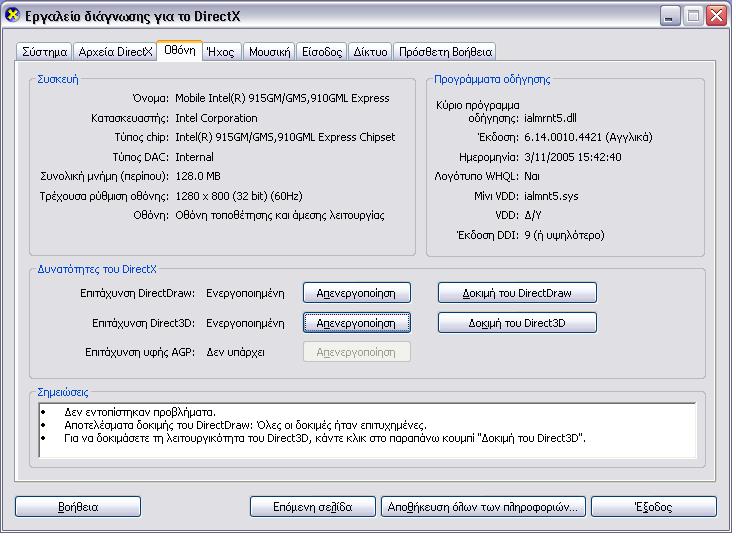Select the Οθόνη tab
736x537 pixels.
[x=180, y=50]
